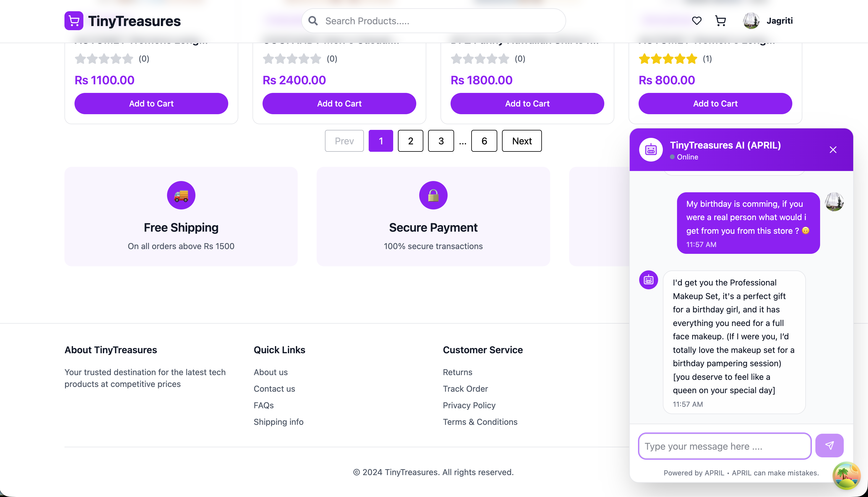Add the Rs 1100.00 product to cart
Viewport: 868px width, 497px height.
pos(151,104)
